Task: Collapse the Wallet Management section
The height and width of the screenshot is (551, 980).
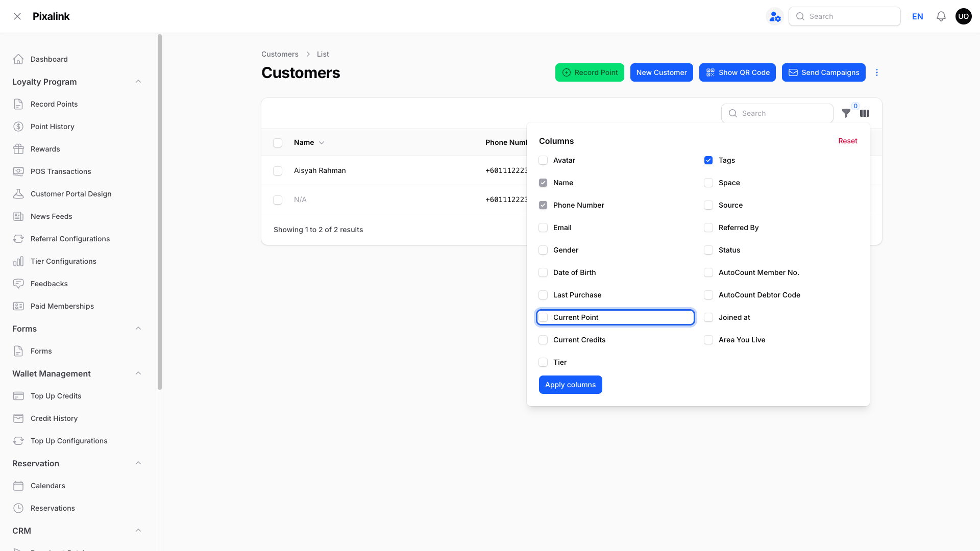Action: (x=138, y=373)
